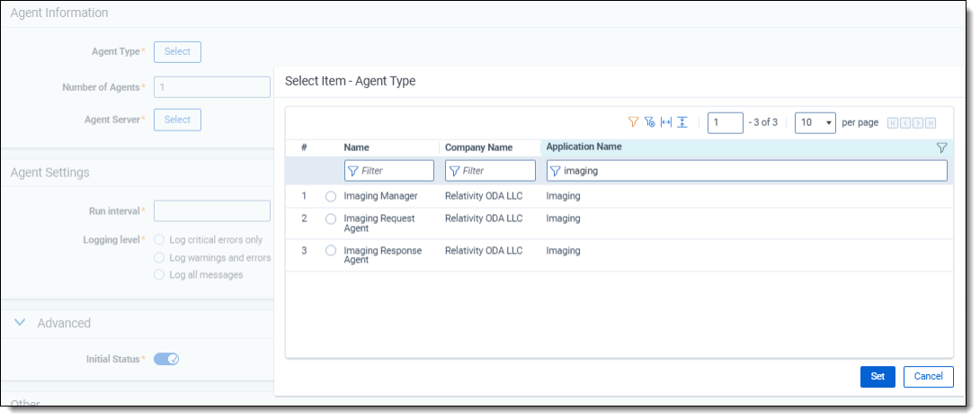Click the clear all filters icon

[649, 122]
